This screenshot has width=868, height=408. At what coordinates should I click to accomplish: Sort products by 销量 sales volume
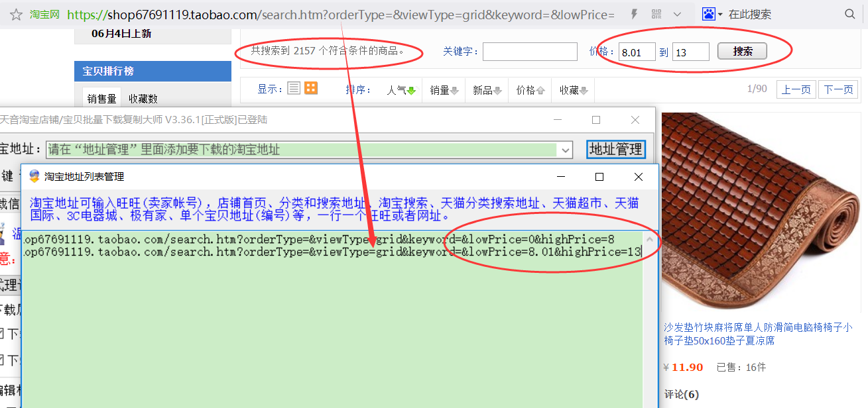444,90
